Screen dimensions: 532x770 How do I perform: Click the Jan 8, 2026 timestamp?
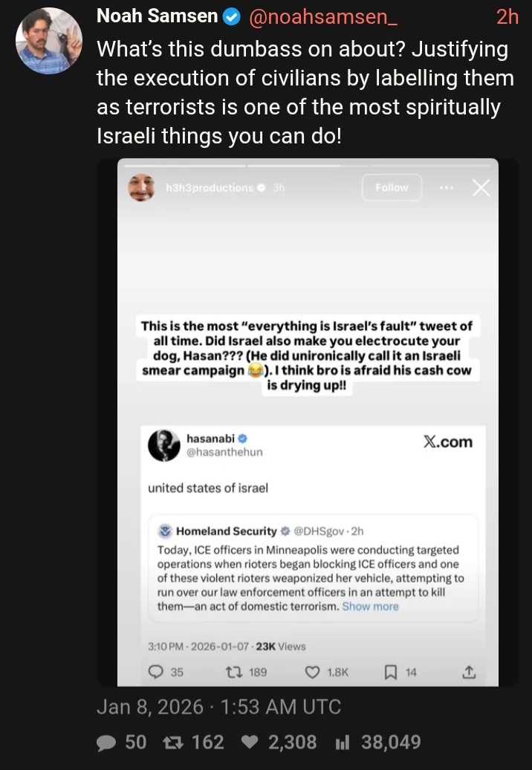point(218,706)
